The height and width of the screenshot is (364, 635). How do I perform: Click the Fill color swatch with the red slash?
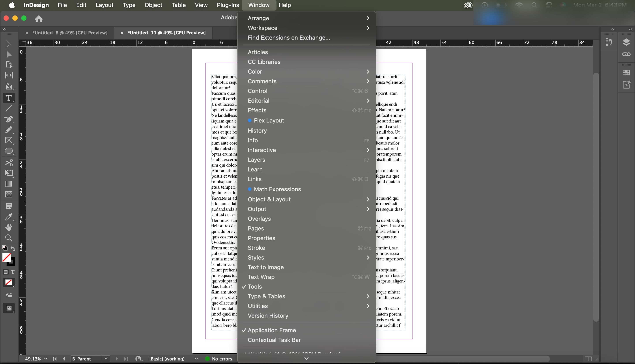(x=6, y=258)
